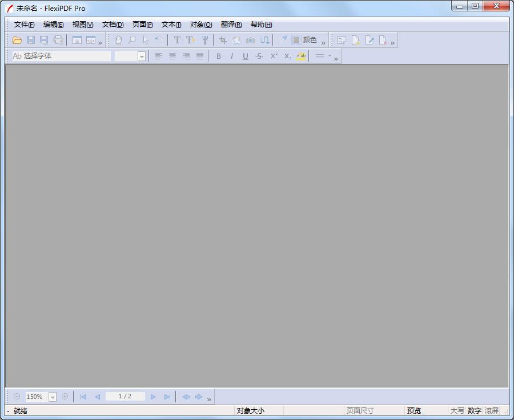Click the camera snapshot icon
This screenshot has width=514, height=420.
pyautogui.click(x=251, y=40)
